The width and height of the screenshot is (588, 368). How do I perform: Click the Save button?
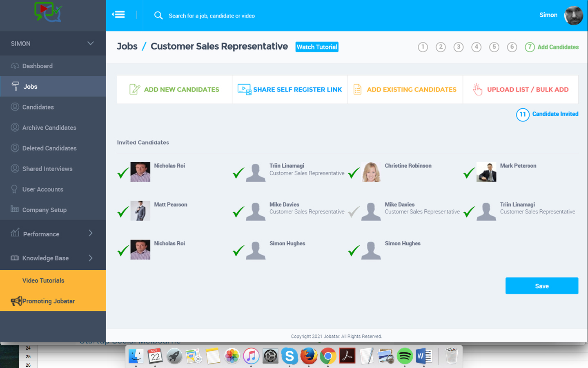542,285
